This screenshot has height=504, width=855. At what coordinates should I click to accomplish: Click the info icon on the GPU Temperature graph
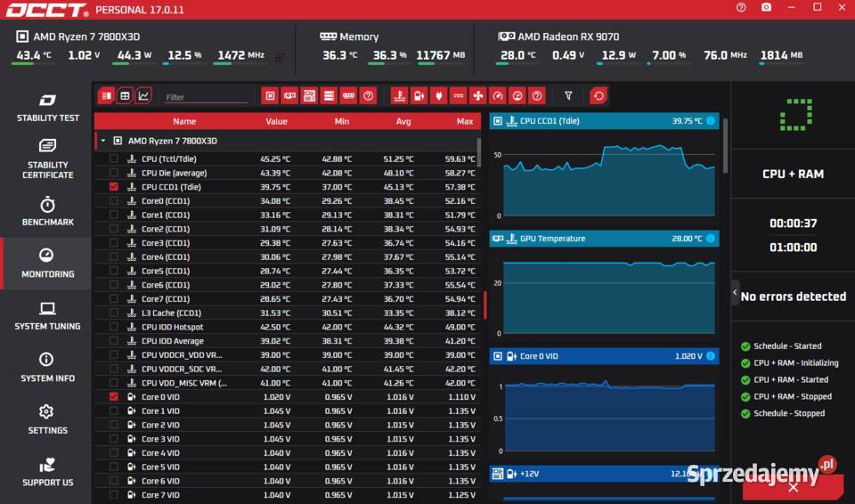point(711,239)
